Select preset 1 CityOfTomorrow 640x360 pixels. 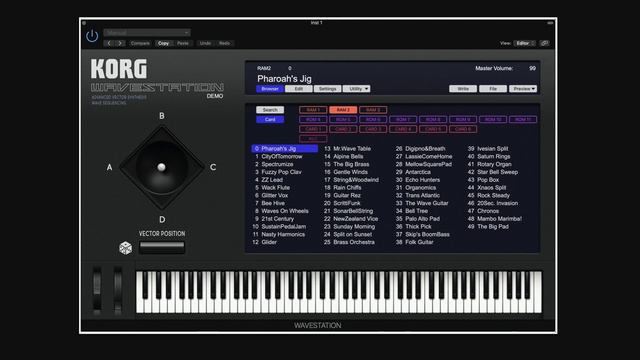(278, 156)
